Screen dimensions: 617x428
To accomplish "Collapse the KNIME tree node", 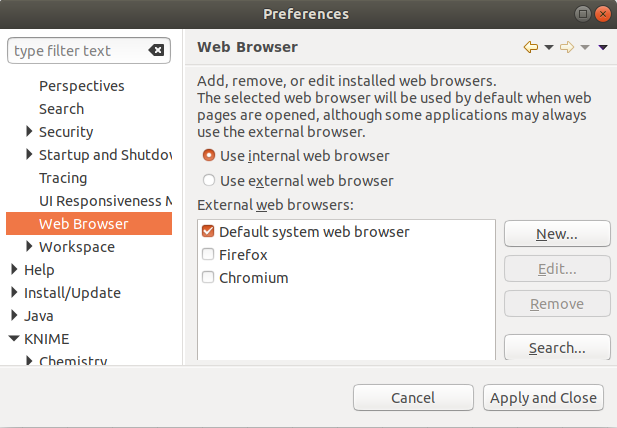I will (14, 339).
